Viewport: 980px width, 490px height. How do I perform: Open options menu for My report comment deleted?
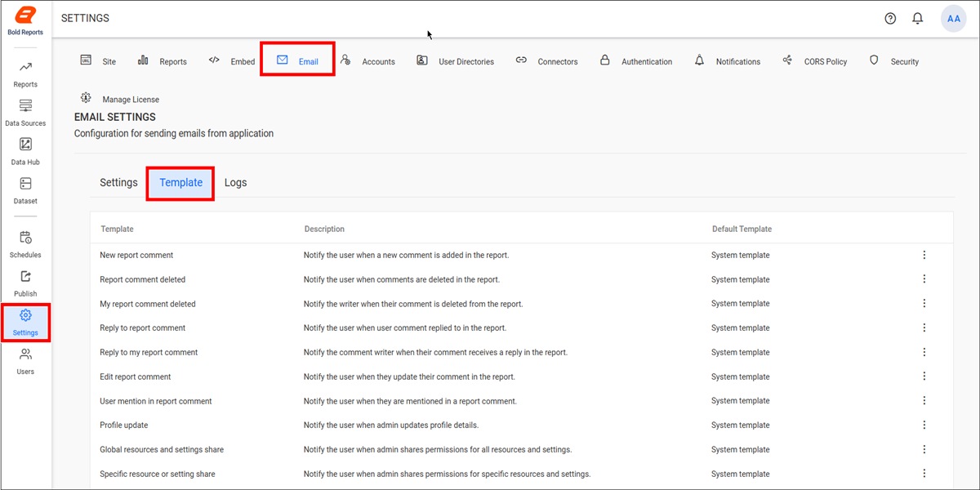pyautogui.click(x=924, y=303)
